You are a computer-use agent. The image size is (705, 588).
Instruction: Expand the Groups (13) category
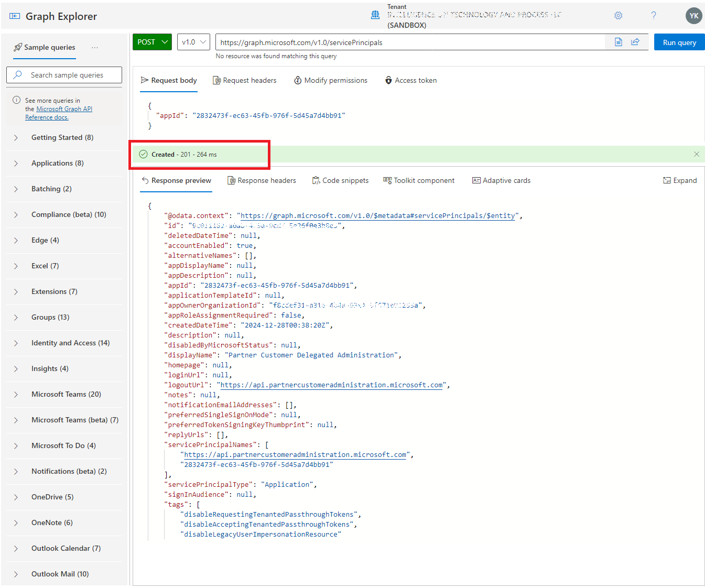(x=64, y=317)
